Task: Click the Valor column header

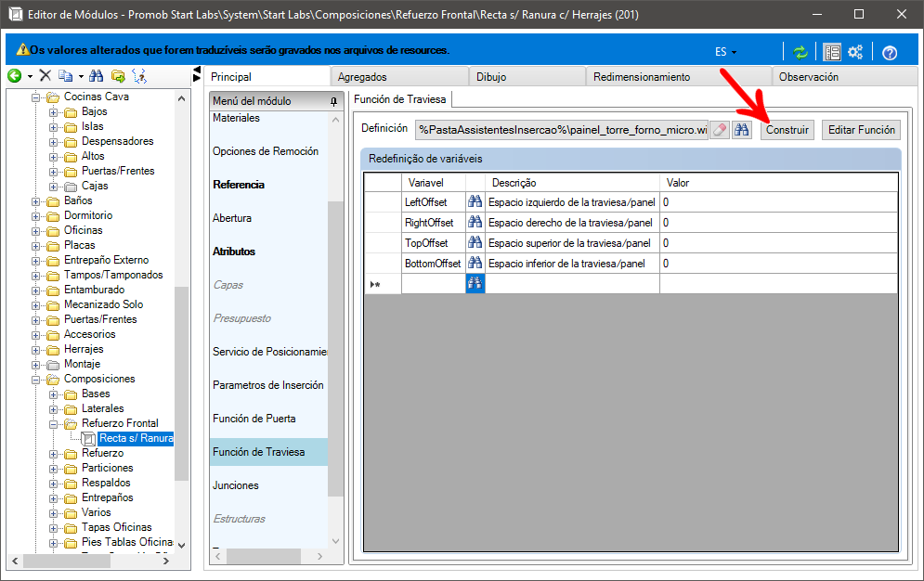Action: (778, 183)
